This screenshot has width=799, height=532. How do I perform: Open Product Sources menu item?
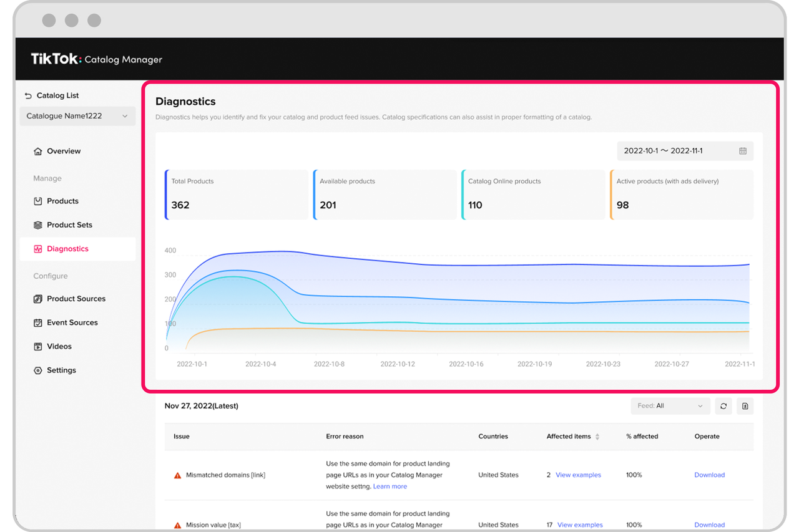click(x=76, y=299)
